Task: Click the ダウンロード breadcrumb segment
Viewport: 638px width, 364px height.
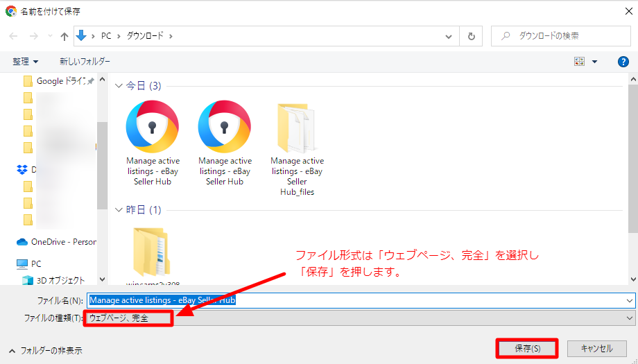Action: [145, 36]
